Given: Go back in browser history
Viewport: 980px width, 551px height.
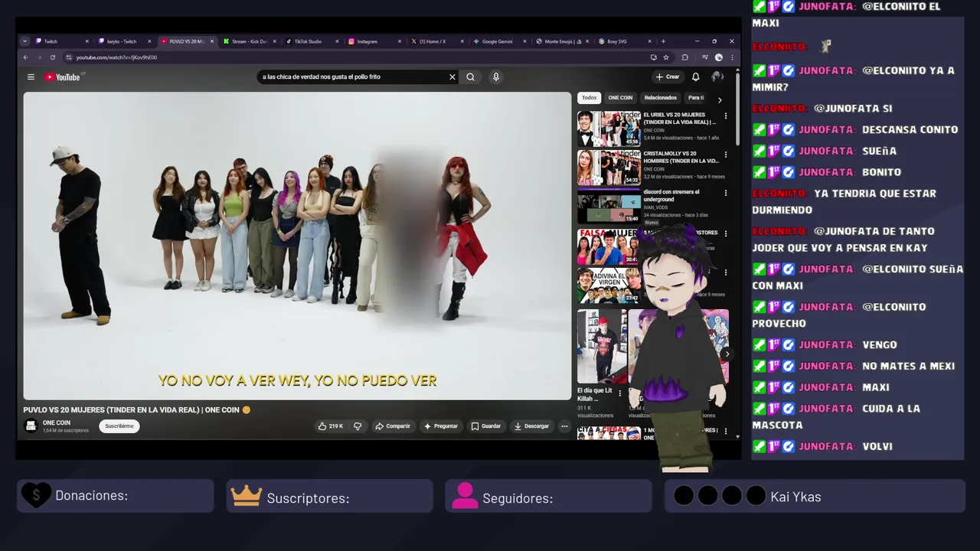Looking at the screenshot, I should coord(25,57).
